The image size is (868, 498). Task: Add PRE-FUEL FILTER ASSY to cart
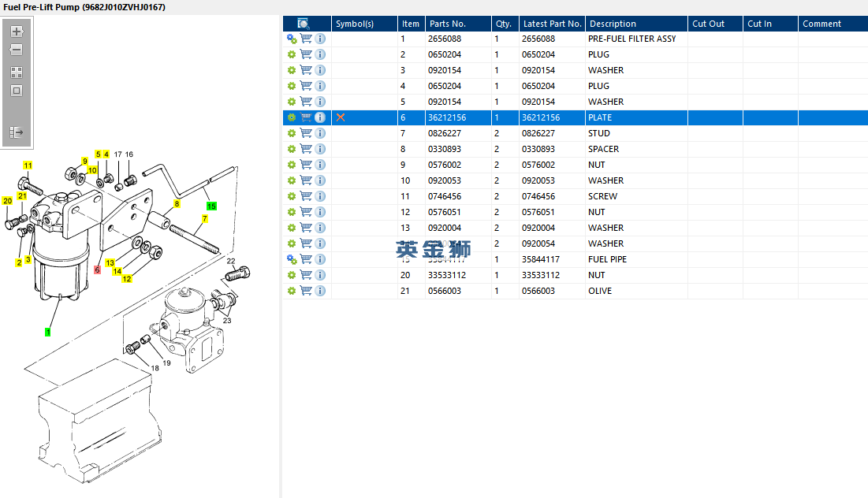306,39
